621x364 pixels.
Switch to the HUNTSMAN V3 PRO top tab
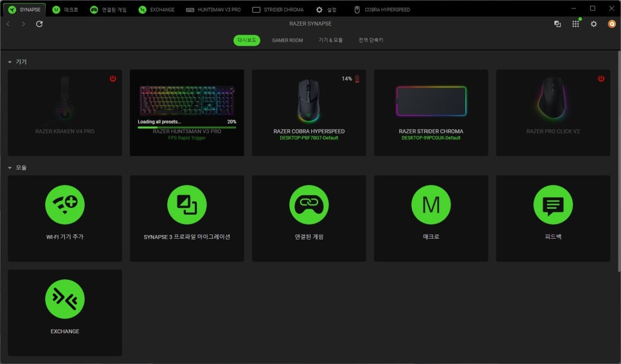coord(213,10)
